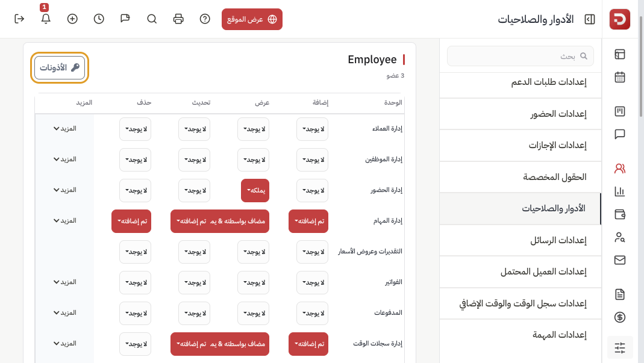644x363 pixels.
Task: Open the calendar icon in sidebar
Action: pos(620,77)
